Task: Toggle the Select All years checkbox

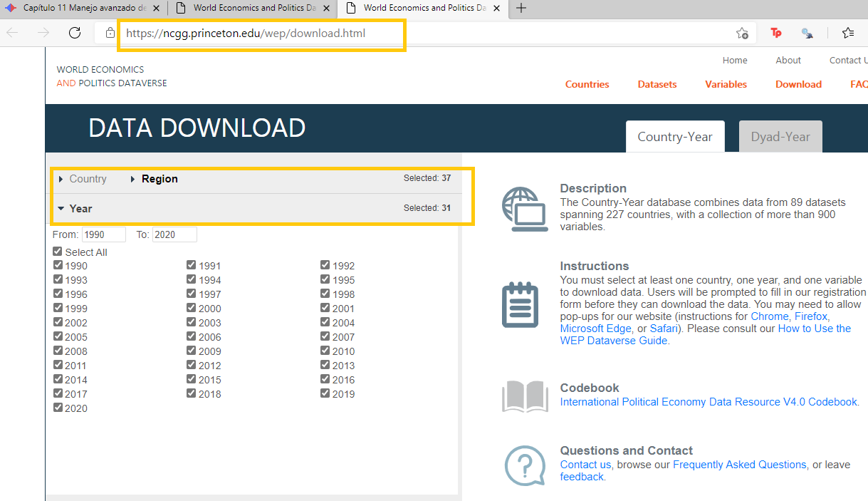Action: (x=58, y=252)
